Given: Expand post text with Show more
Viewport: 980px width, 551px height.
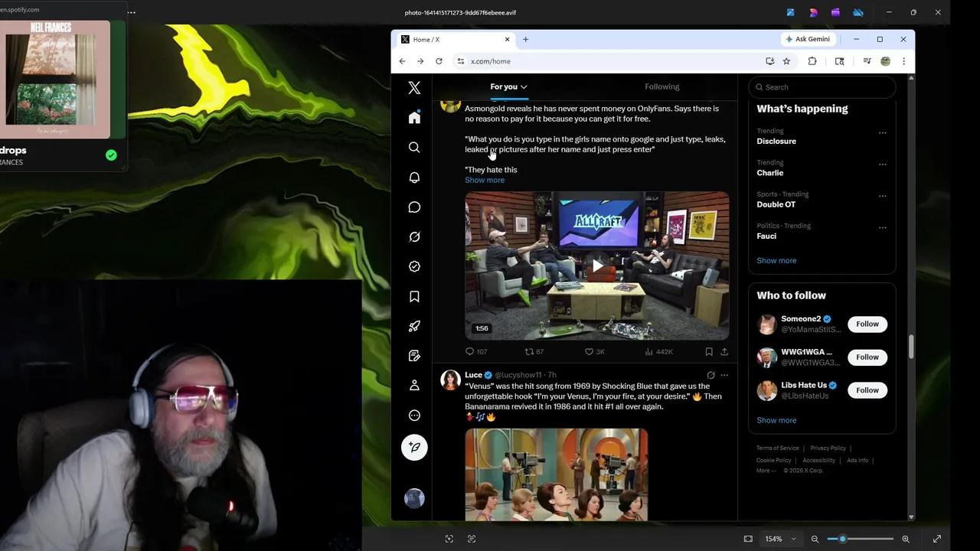Looking at the screenshot, I should (485, 180).
